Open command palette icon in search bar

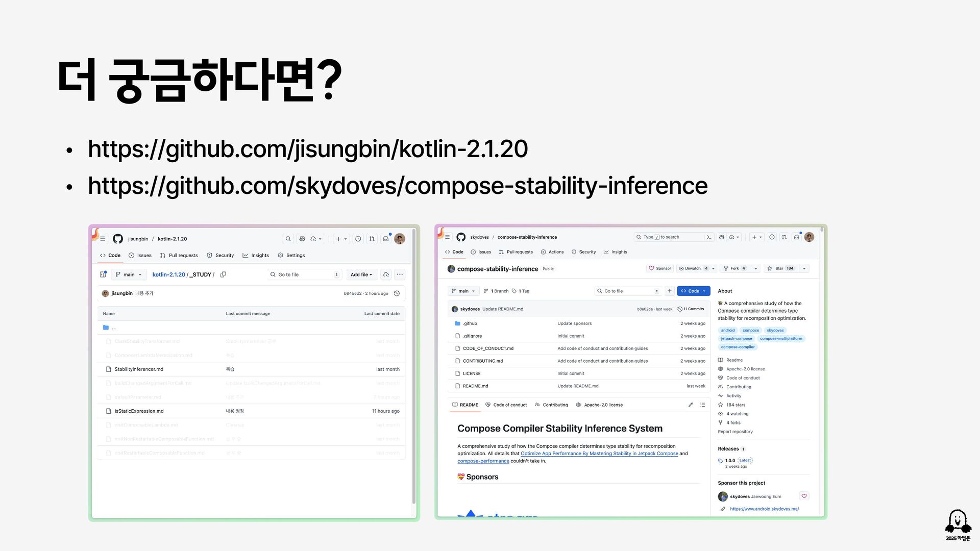[x=708, y=237]
